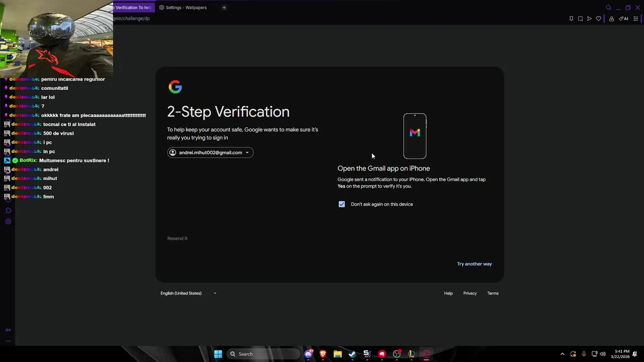
Task: Click the sync status tray icon
Action: coord(573,354)
